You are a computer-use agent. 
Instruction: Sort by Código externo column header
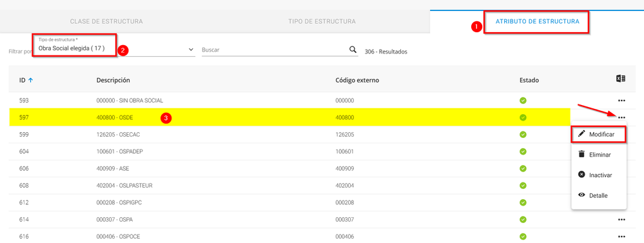pyautogui.click(x=357, y=81)
